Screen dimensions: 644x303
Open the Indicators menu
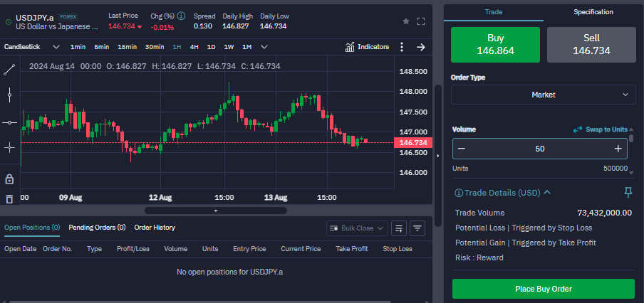367,47
